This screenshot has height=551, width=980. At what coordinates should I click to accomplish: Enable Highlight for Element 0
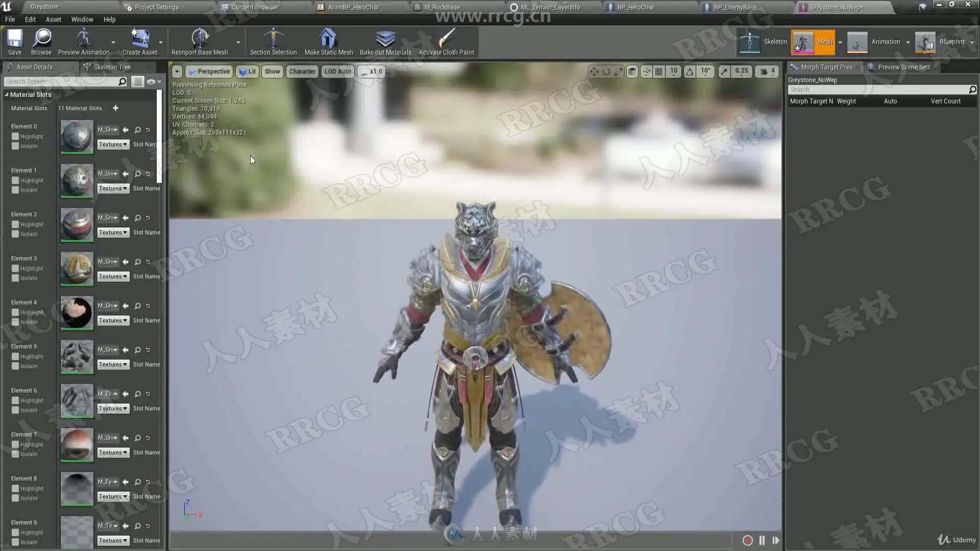(15, 137)
